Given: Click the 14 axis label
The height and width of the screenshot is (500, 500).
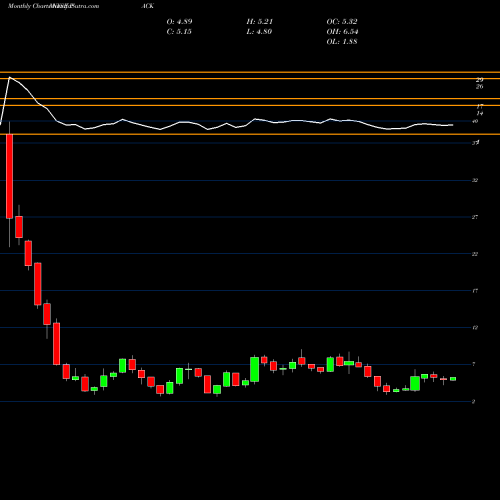Looking at the screenshot, I should (x=479, y=113).
